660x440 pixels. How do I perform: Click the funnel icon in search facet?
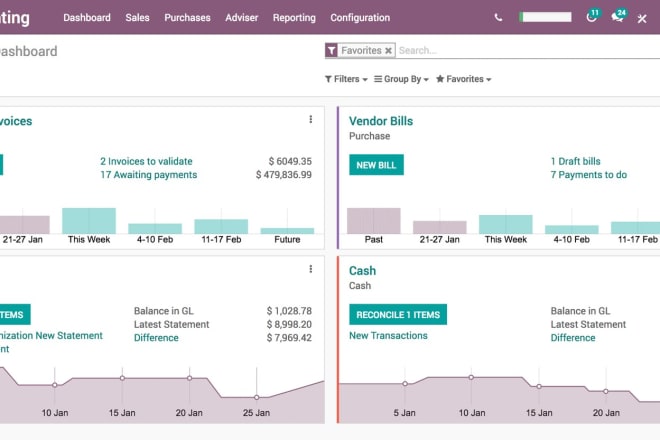pyautogui.click(x=332, y=50)
